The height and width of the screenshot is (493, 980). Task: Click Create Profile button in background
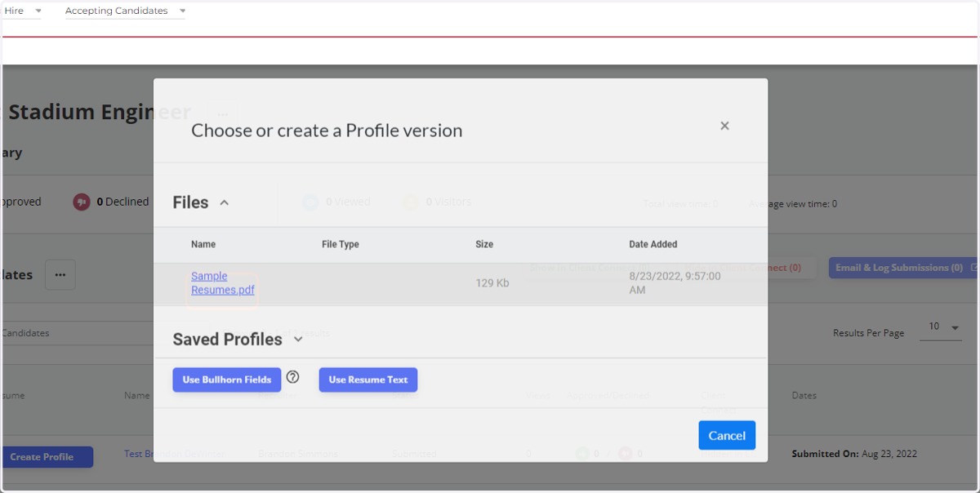point(47,457)
